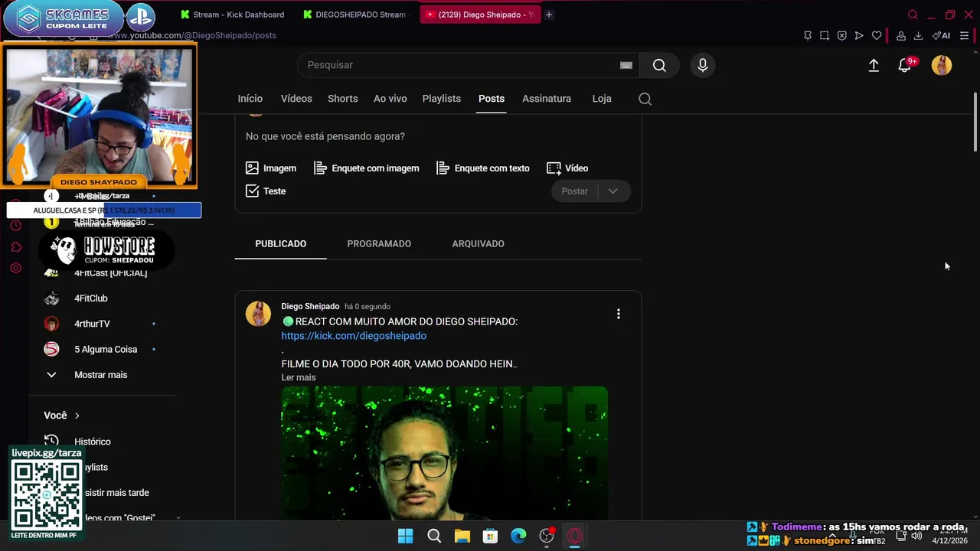The image size is (980, 551).
Task: Open the easy setup sliders icon
Action: pos(964,35)
